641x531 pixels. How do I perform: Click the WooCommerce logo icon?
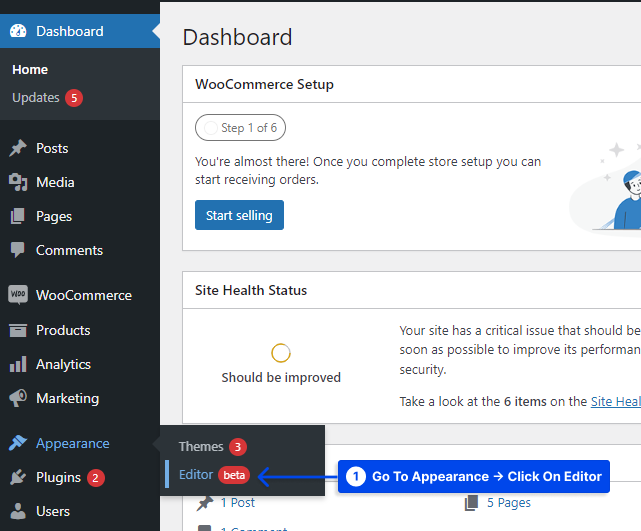(x=18, y=295)
